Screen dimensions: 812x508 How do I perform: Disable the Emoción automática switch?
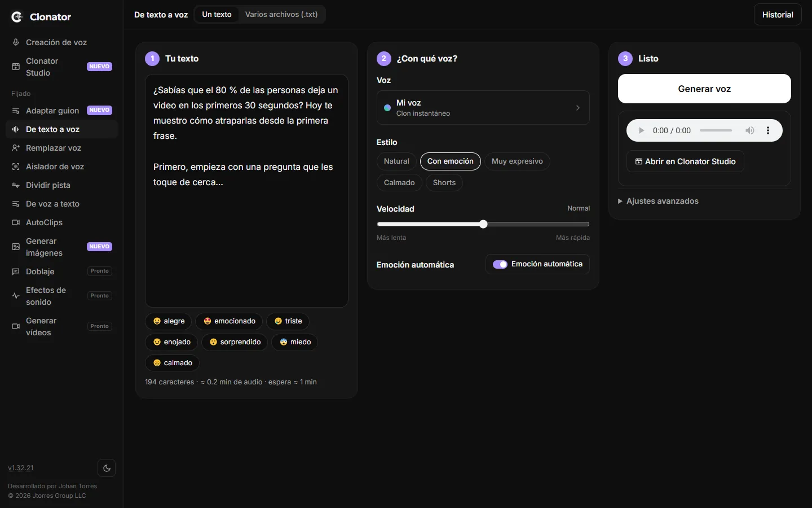point(500,264)
